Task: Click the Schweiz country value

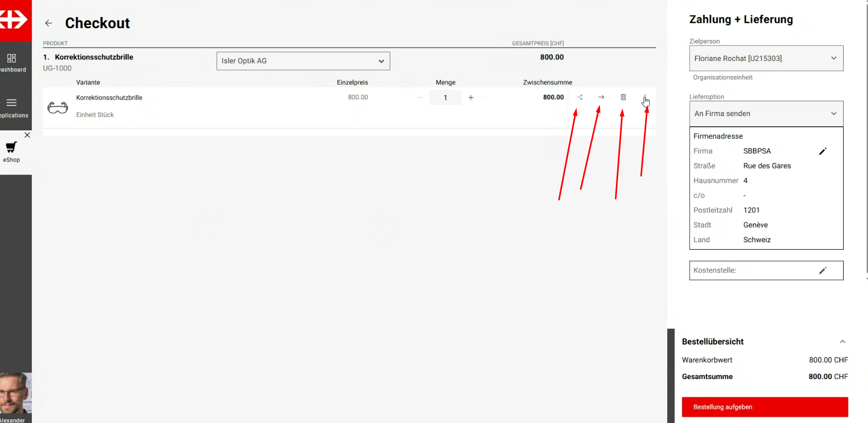Action: (x=757, y=240)
